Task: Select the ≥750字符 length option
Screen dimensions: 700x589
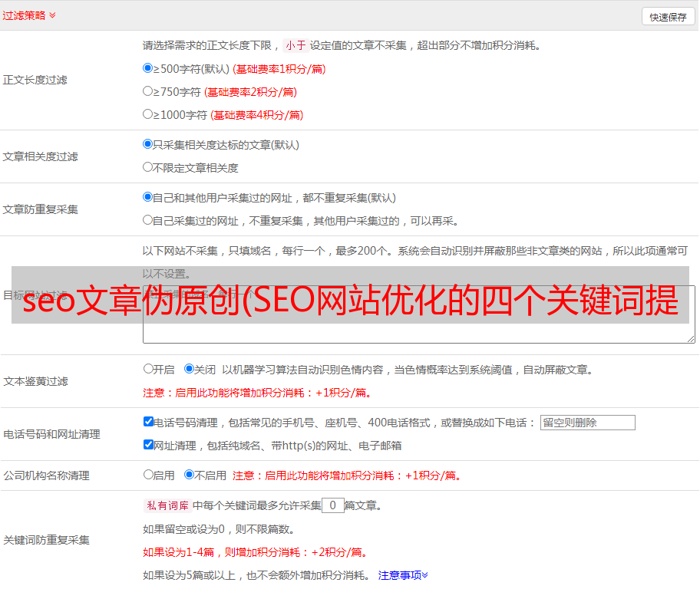Action: pyautogui.click(x=147, y=91)
